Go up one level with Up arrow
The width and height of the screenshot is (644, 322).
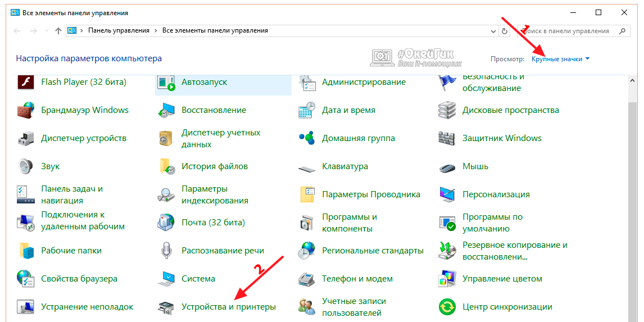(58, 31)
